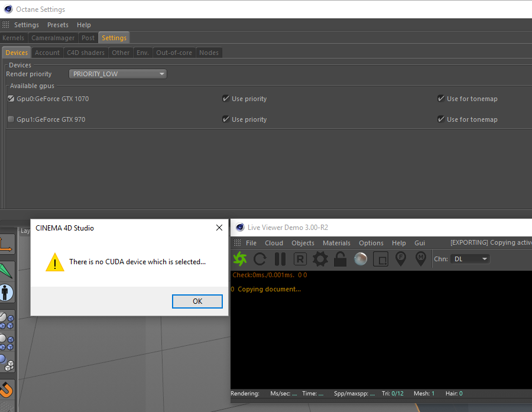Open Objects menu in Live Viewer
This screenshot has height=412, width=532.
pyautogui.click(x=303, y=243)
